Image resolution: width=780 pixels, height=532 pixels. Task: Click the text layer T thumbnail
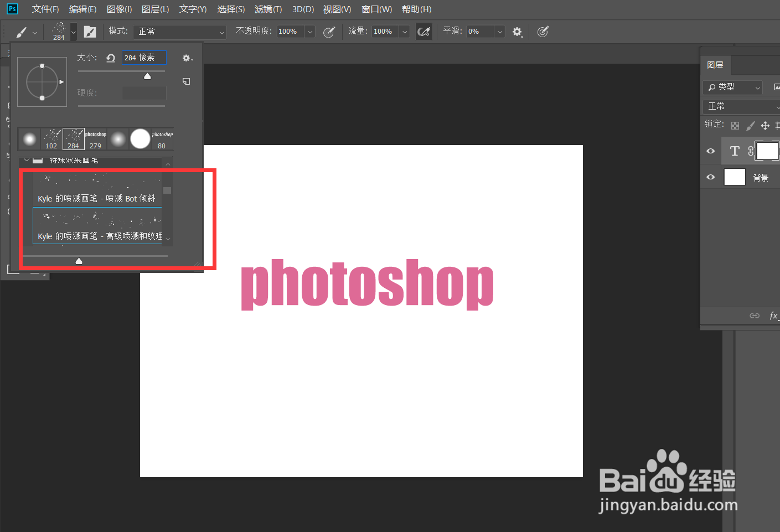tap(735, 151)
